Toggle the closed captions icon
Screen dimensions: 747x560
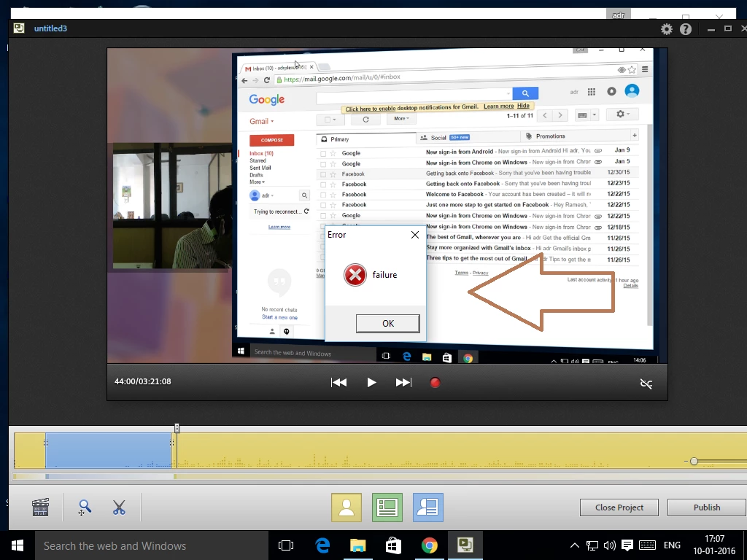point(646,384)
